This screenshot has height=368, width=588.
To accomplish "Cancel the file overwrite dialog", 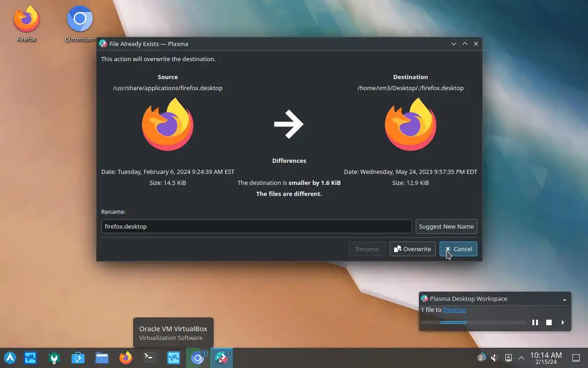I will (458, 249).
